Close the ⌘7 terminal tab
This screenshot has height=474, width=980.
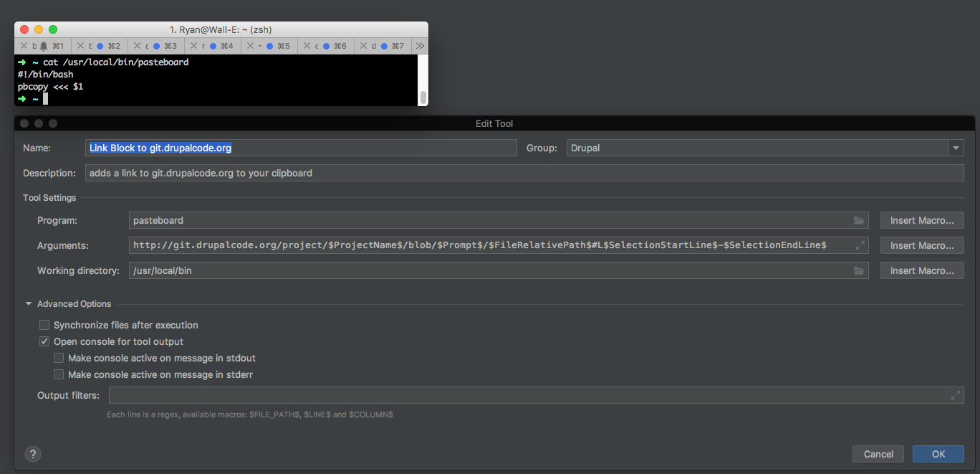point(363,46)
